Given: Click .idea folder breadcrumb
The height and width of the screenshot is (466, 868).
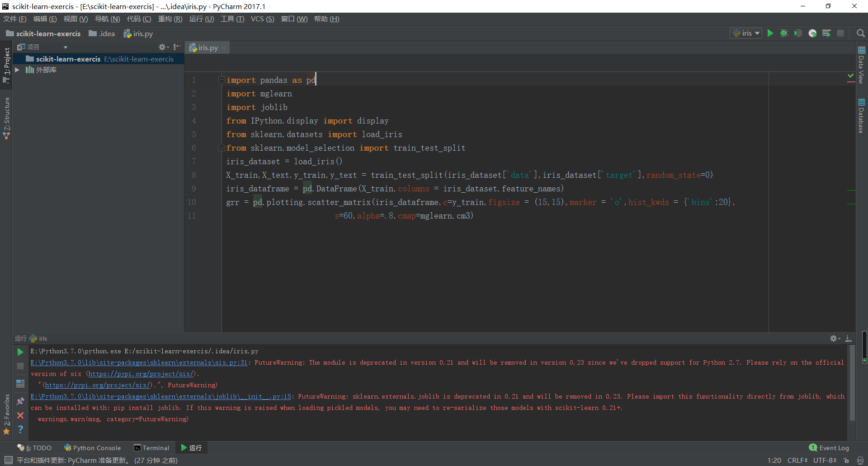Looking at the screenshot, I should [102, 33].
